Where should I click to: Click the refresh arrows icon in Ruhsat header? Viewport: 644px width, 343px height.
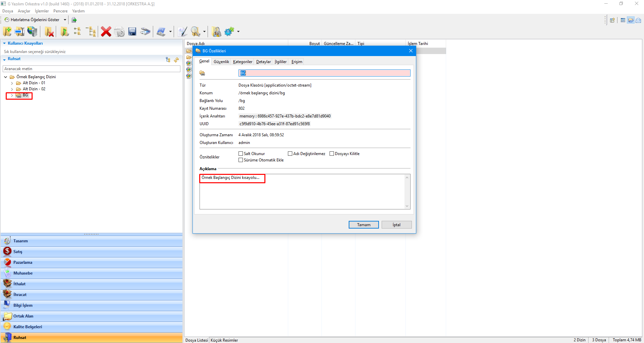pos(176,60)
